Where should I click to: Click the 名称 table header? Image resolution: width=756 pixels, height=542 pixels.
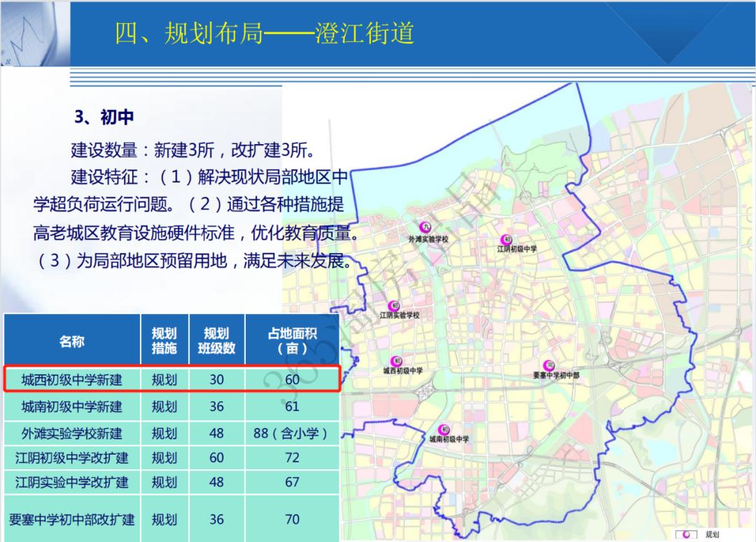pos(73,341)
